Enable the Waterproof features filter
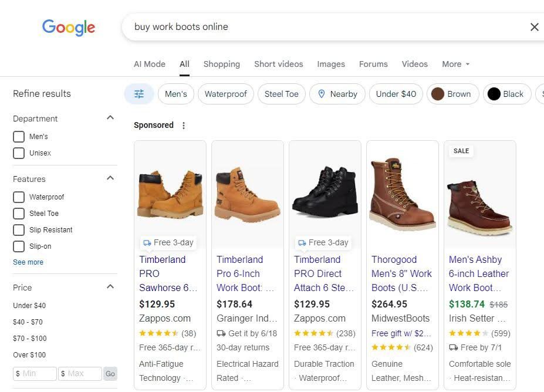The height and width of the screenshot is (392, 544). click(19, 197)
